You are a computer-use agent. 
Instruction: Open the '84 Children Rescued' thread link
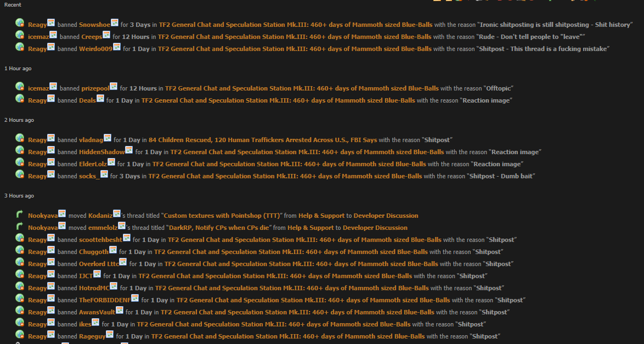[263, 140]
